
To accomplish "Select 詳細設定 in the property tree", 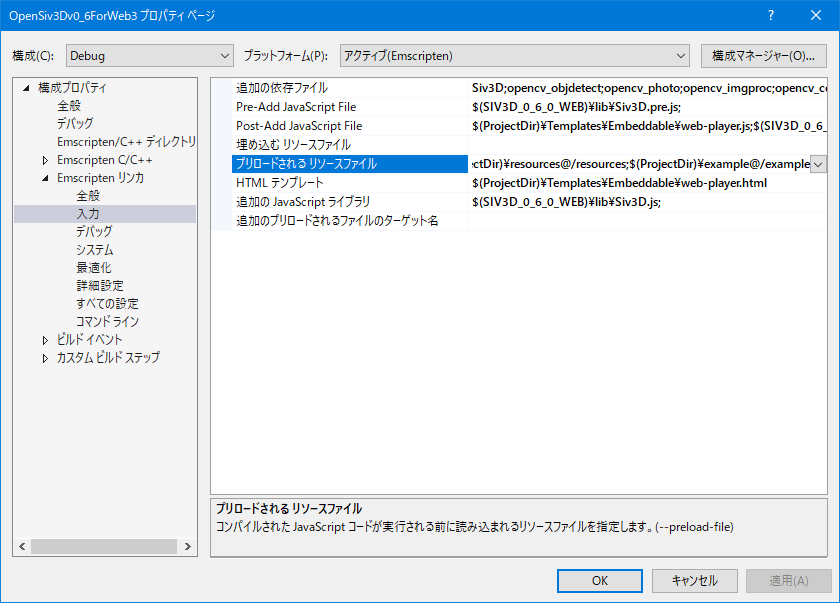I will tap(100, 286).
